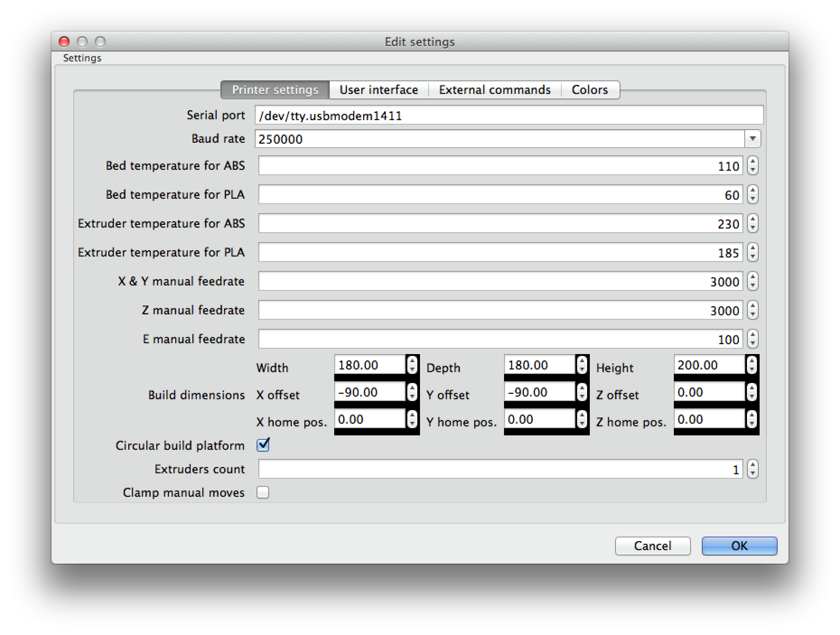Click the Y home pos. field
Screen dimensions: 840x635
pos(540,419)
